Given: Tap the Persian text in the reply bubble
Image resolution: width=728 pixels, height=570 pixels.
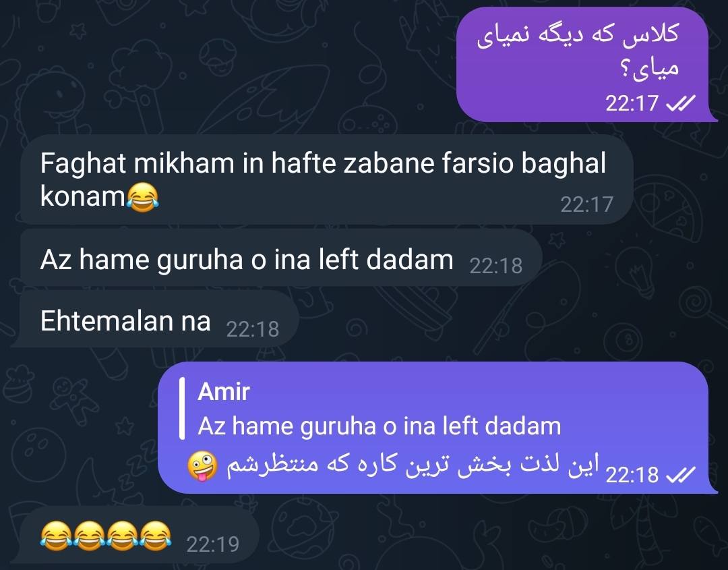Looking at the screenshot, I should [x=413, y=465].
